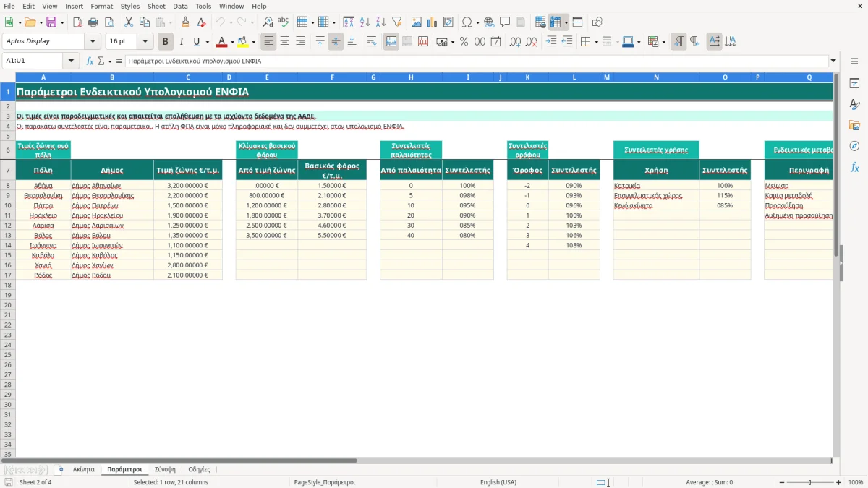Adjust the zoom slider in status bar

coord(809,482)
